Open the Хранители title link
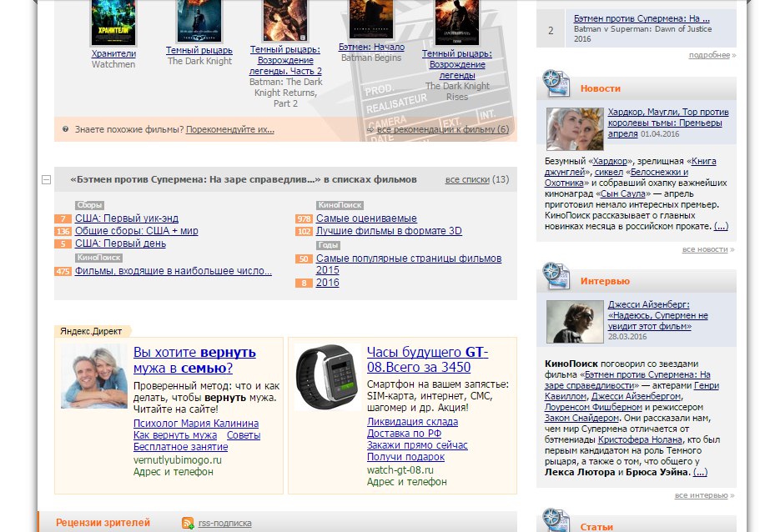The width and height of the screenshot is (760, 532). 113,53
